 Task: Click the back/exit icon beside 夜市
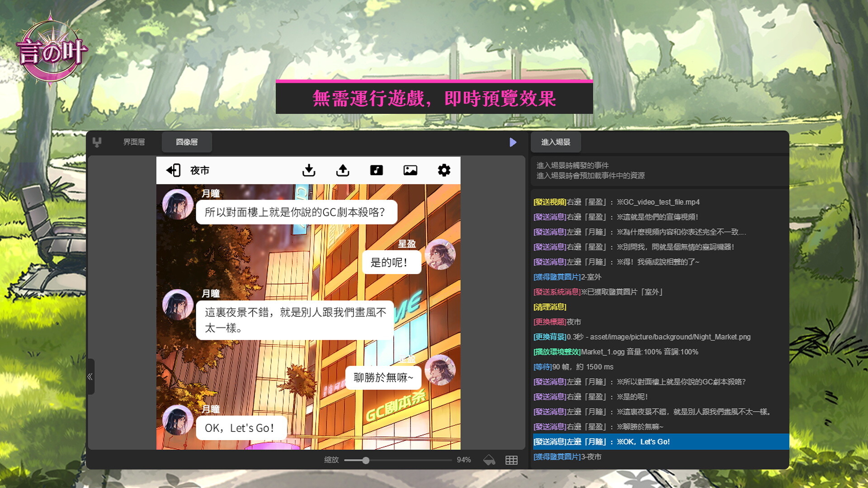(x=173, y=170)
